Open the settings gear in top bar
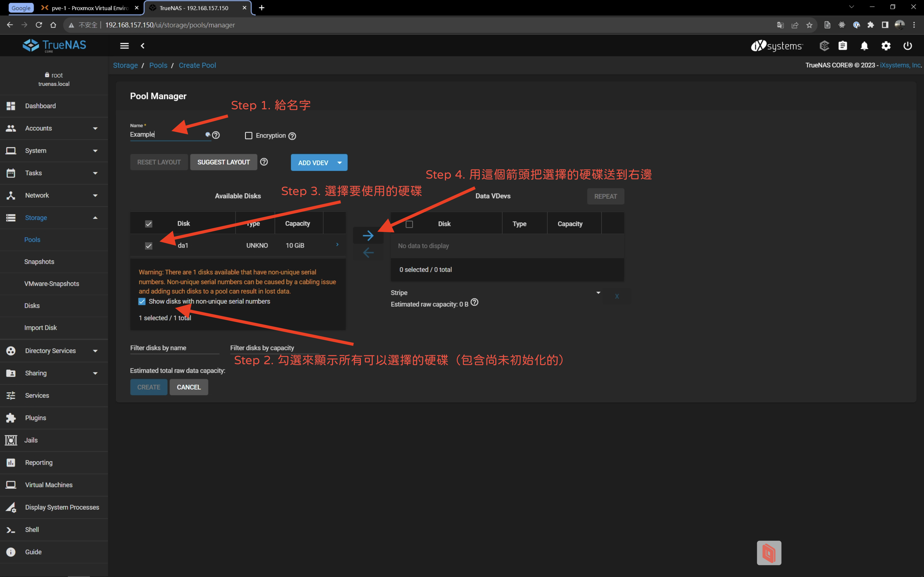Viewport: 924px width, 577px height. tap(886, 46)
